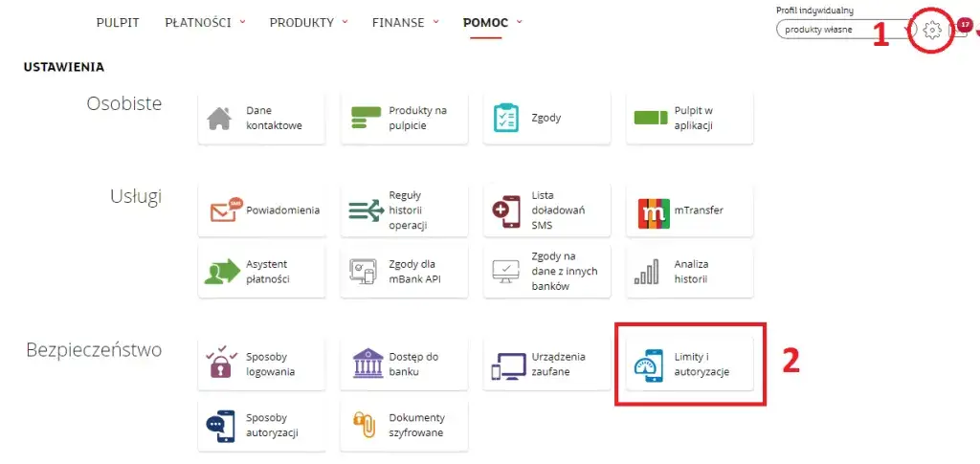
Task: Expand the Płatności menu chevron
Action: tap(242, 22)
